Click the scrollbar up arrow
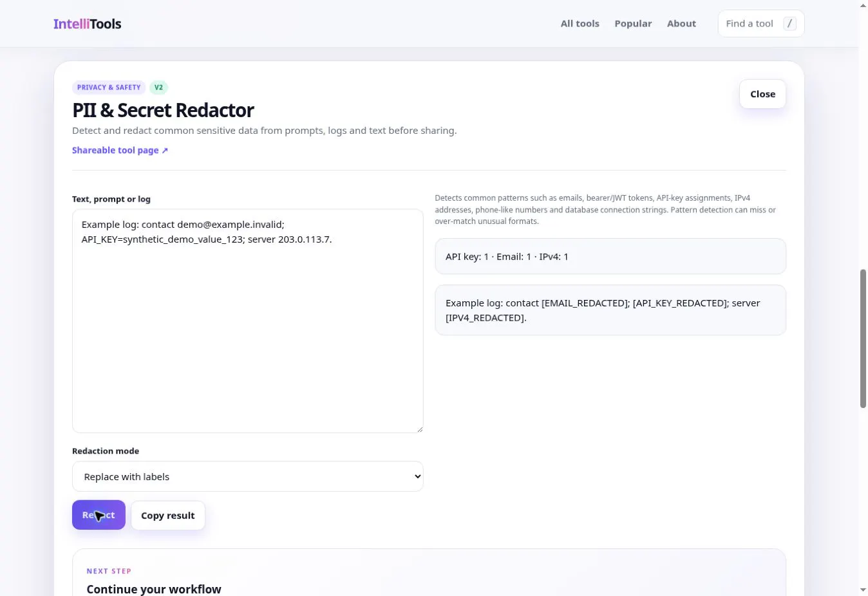Image resolution: width=868 pixels, height=596 pixels. coord(863,5)
